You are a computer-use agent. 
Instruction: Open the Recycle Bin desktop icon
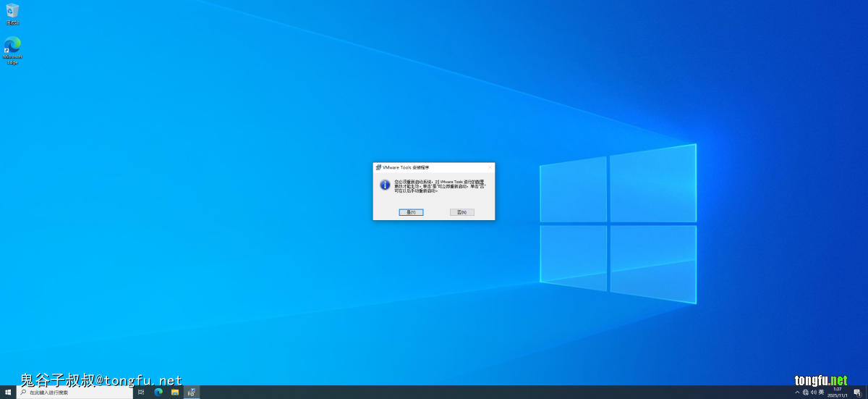click(12, 11)
